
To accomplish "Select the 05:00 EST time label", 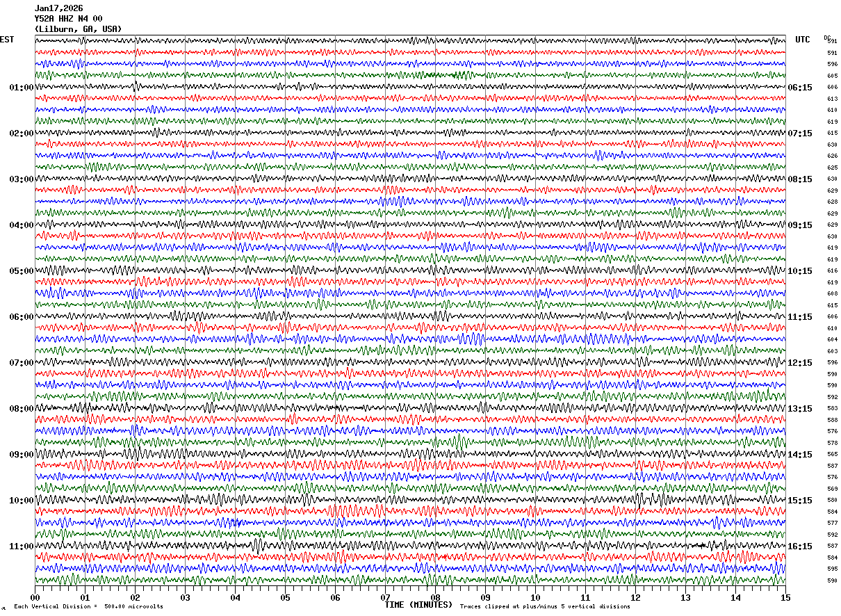I will pyautogui.click(x=22, y=271).
